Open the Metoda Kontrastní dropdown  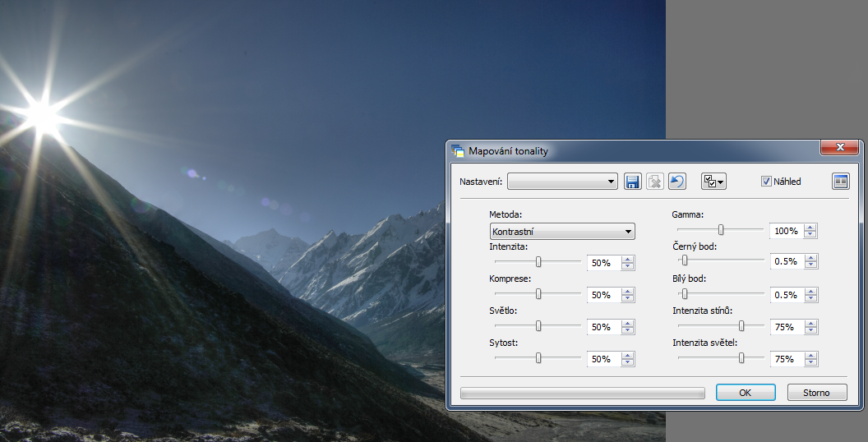point(562,232)
